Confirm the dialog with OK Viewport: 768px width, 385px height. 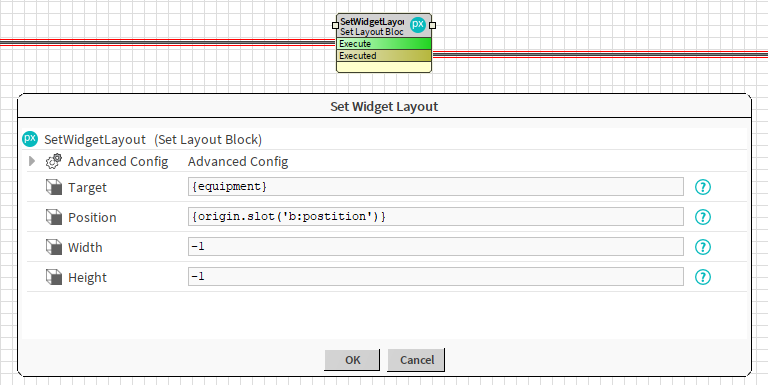tap(352, 360)
